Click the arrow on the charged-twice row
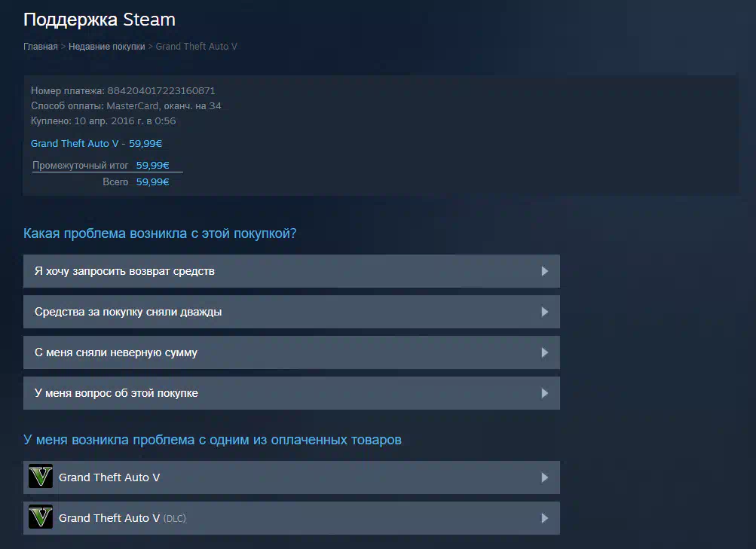The image size is (756, 549). tap(545, 312)
